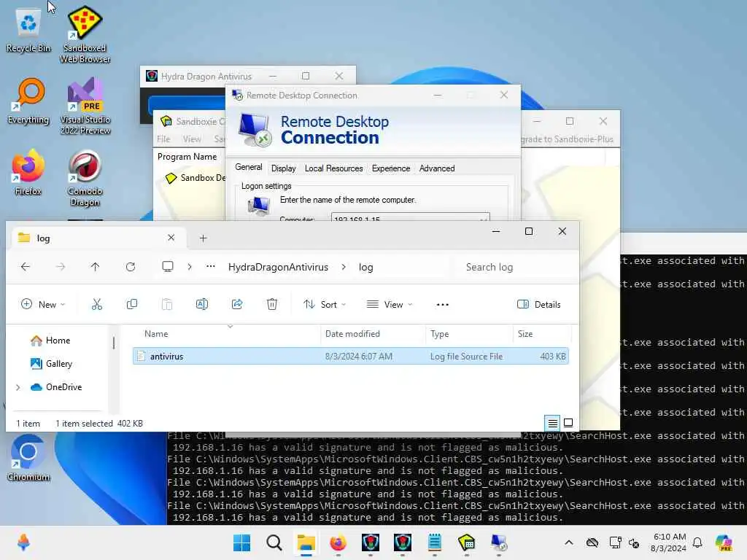Open Sandboxie taskbar icon
Screen dimensions: 747x560
(x=466, y=542)
